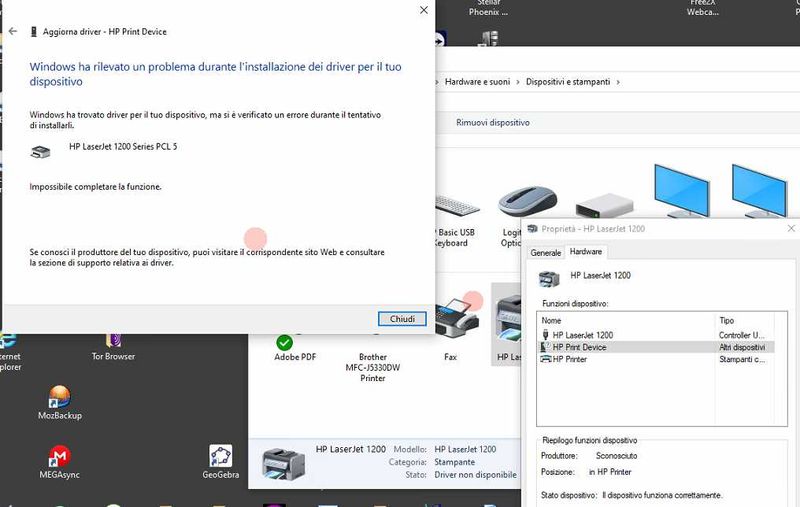This screenshot has height=507, width=800.
Task: Switch to Generale tab in Proprietà window
Action: coord(545,252)
